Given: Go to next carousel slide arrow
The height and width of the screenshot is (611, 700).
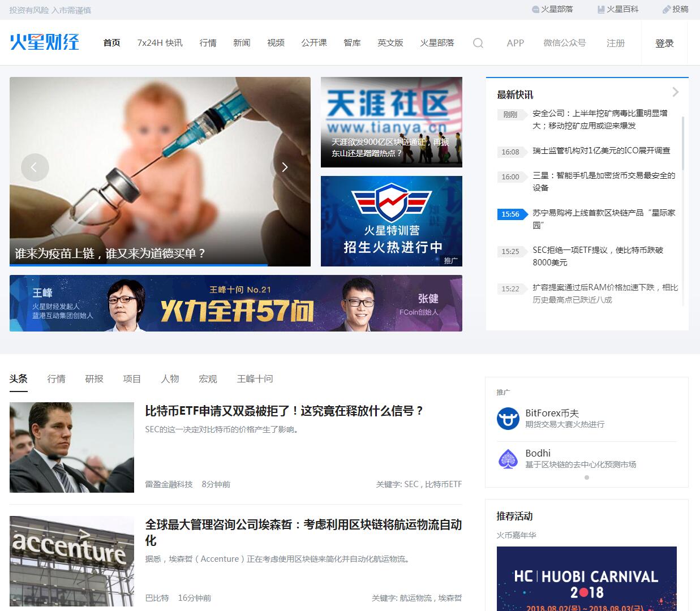Looking at the screenshot, I should tap(285, 167).
